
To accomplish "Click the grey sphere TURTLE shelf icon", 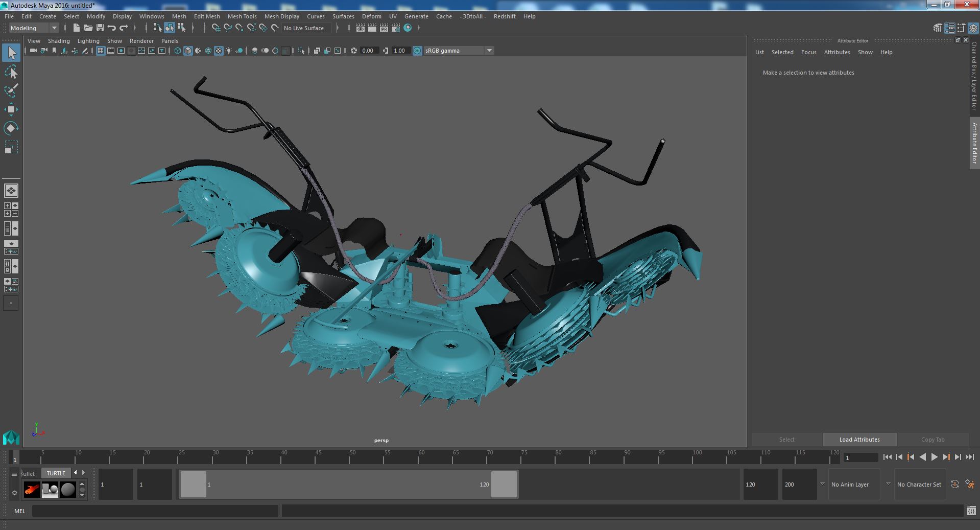I will pyautogui.click(x=68, y=490).
